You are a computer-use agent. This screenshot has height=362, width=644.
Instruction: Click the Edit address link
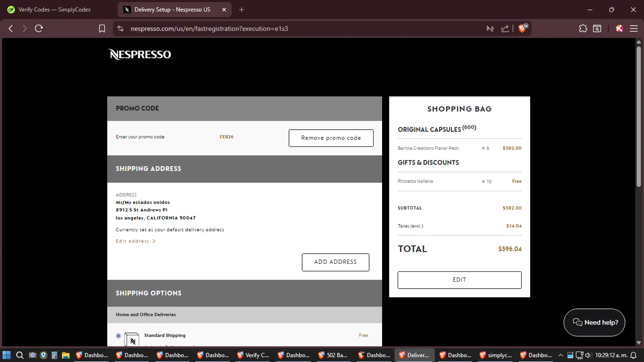[x=132, y=241]
